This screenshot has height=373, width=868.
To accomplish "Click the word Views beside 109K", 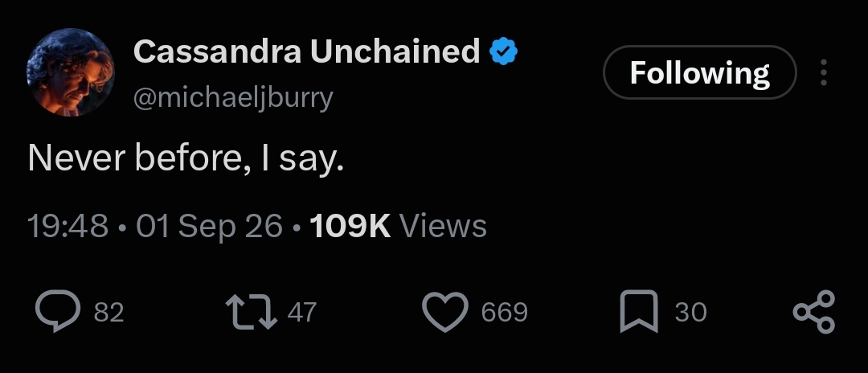I will [x=443, y=226].
